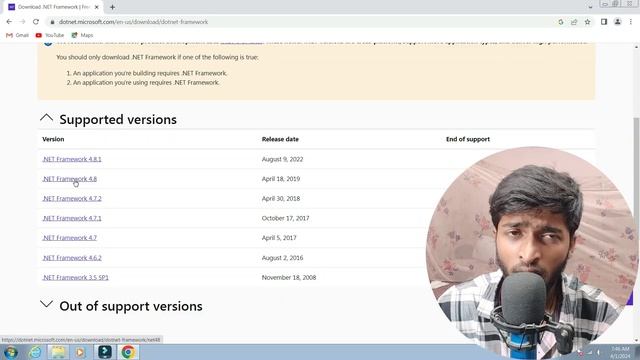Image resolution: width=640 pixels, height=360 pixels.
Task: Go back to previous page
Action: point(9,22)
